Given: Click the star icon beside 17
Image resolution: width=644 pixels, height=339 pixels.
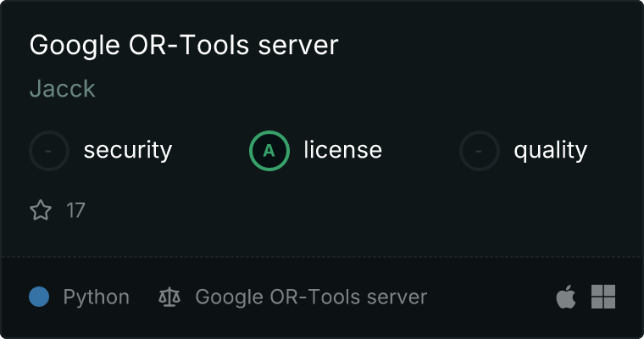Looking at the screenshot, I should pos(41,210).
